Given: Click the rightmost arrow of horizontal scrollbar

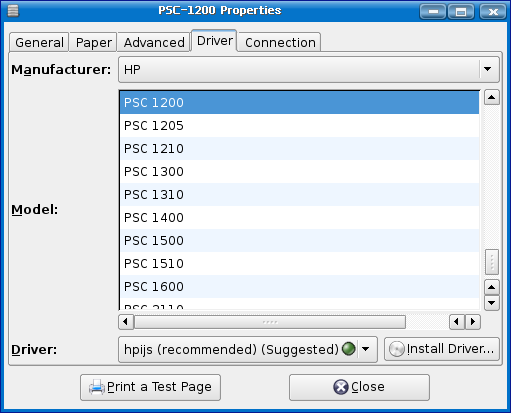Looking at the screenshot, I should click(473, 322).
